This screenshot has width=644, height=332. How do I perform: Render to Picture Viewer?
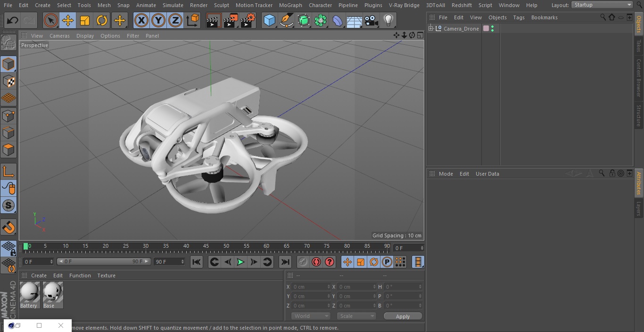coord(231,20)
